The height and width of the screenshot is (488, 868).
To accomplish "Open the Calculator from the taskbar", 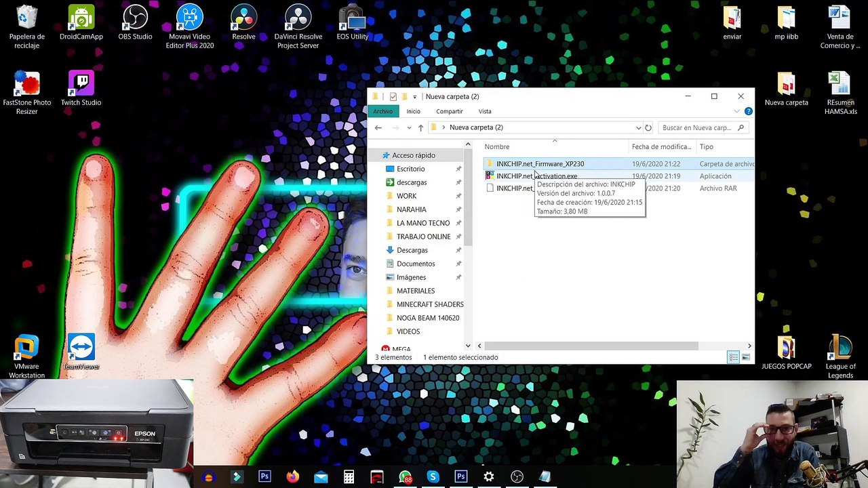I will [349, 477].
